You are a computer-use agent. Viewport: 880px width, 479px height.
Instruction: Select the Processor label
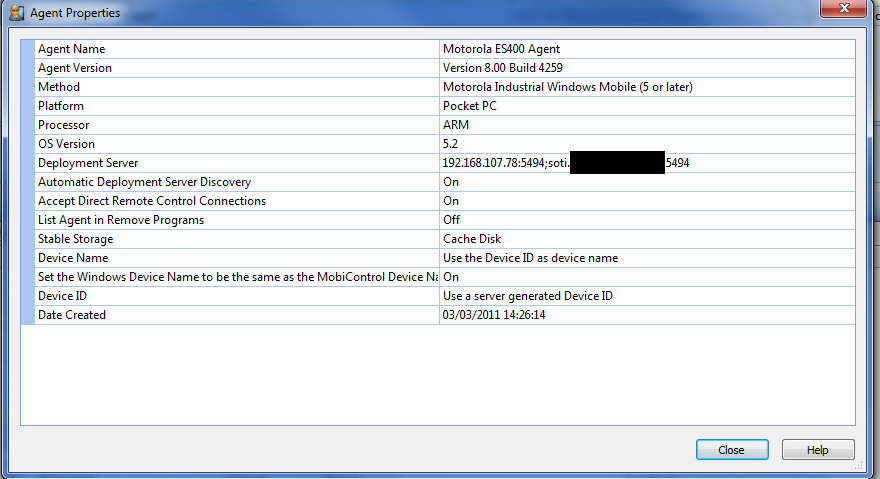pyautogui.click(x=63, y=125)
